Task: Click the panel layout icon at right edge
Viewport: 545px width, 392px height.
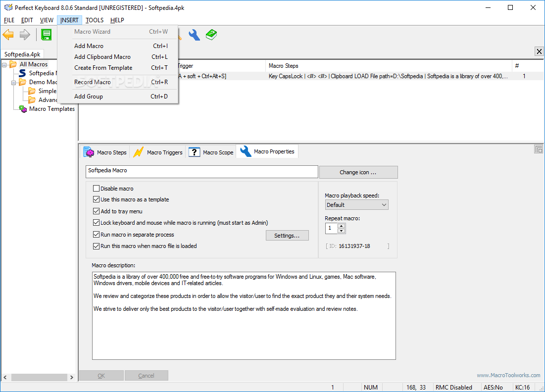Action: tap(539, 149)
